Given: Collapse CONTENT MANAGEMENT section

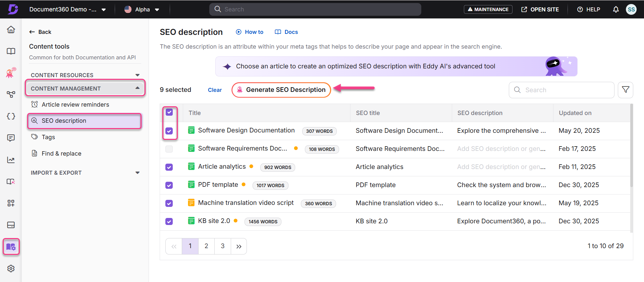Looking at the screenshot, I should (x=85, y=89).
